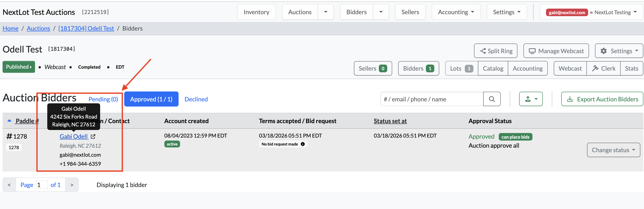Click 08/04/2023 12:59 PM EDT date
The width and height of the screenshot is (644, 209).
pos(196,135)
